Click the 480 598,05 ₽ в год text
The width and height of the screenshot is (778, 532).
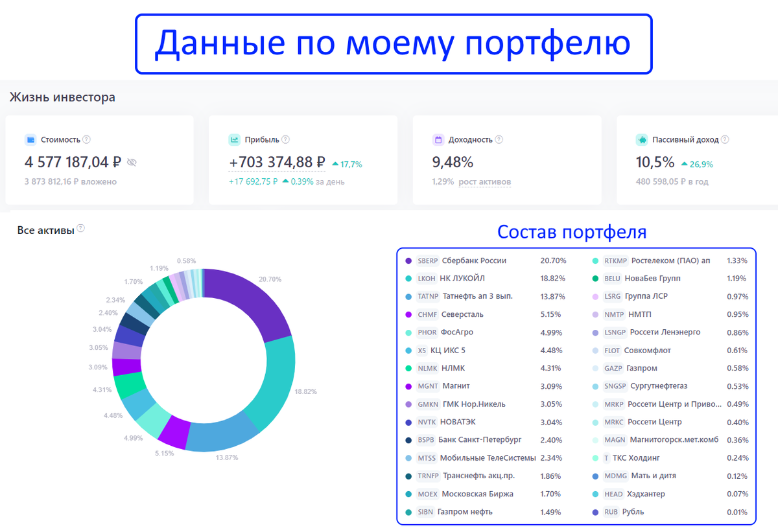pyautogui.click(x=672, y=182)
